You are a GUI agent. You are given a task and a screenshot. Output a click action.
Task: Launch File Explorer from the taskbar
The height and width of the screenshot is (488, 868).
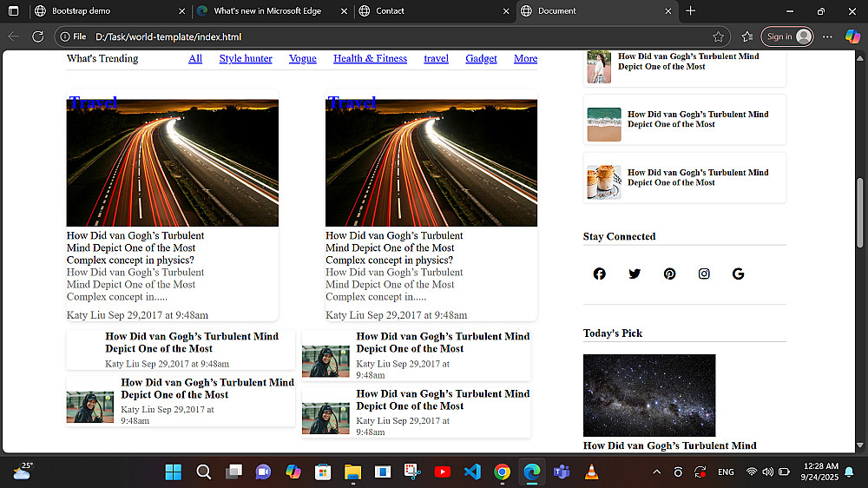point(352,472)
